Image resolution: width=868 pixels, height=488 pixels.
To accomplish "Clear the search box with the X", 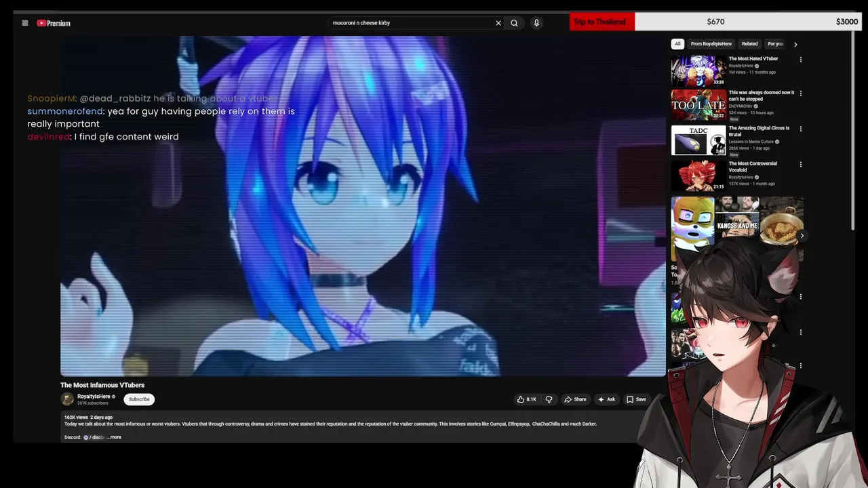I will tap(498, 23).
